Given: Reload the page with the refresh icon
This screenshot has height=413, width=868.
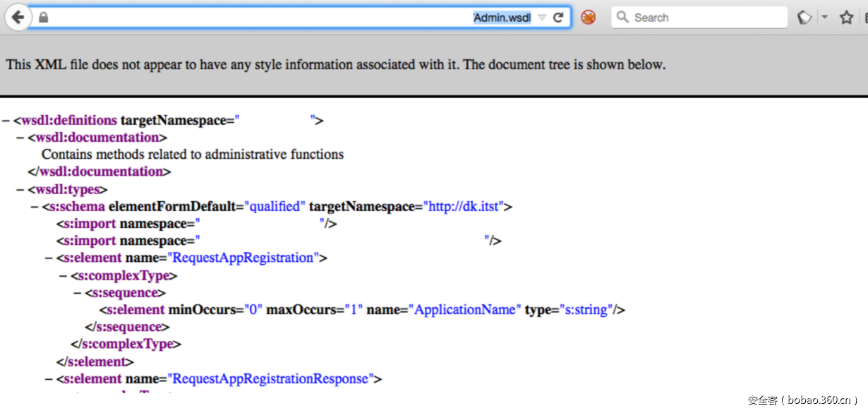Looking at the screenshot, I should (558, 18).
